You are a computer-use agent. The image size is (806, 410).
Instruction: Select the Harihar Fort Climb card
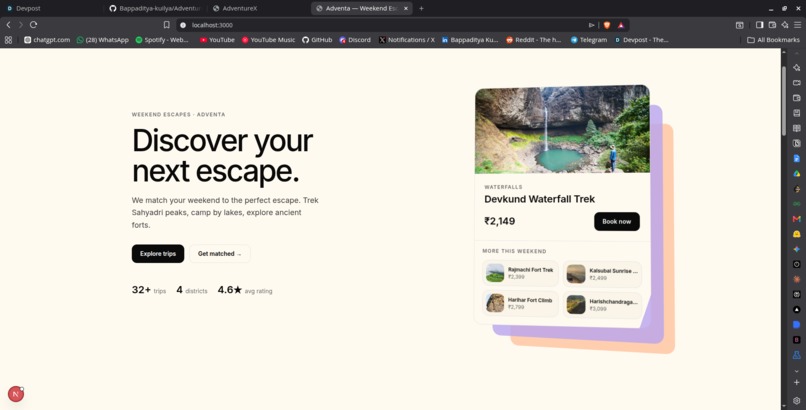pos(520,303)
